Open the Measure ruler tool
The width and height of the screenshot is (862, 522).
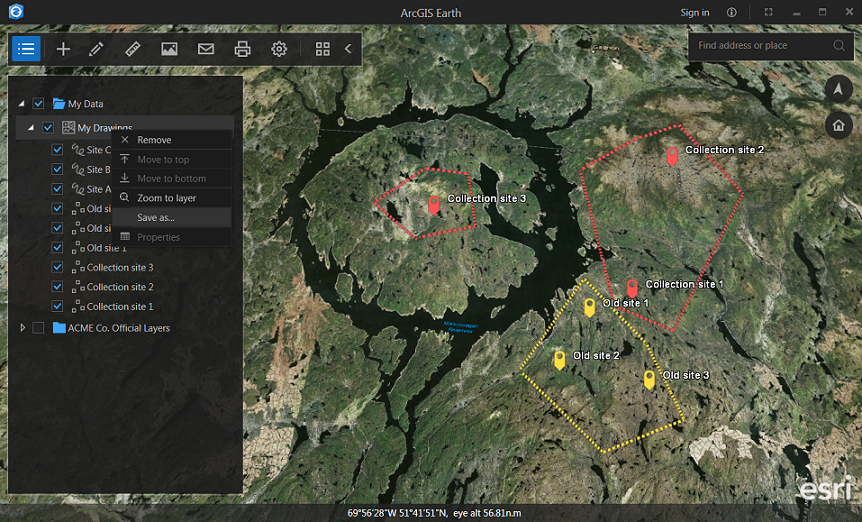click(x=132, y=49)
